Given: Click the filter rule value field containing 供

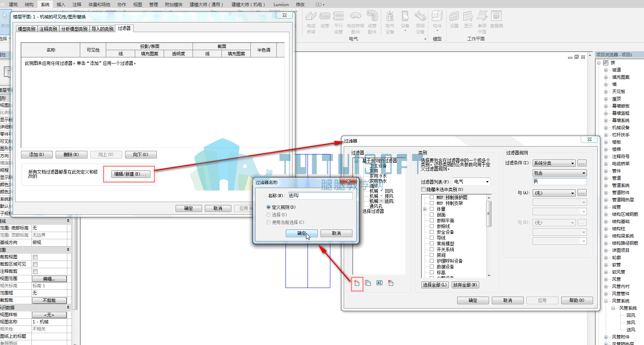Looking at the screenshot, I should (x=559, y=182).
